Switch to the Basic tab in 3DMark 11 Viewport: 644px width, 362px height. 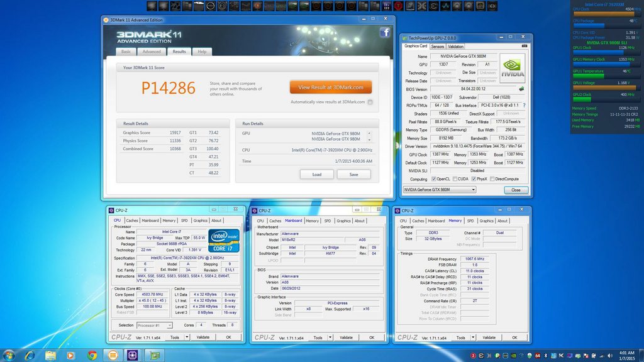126,52
